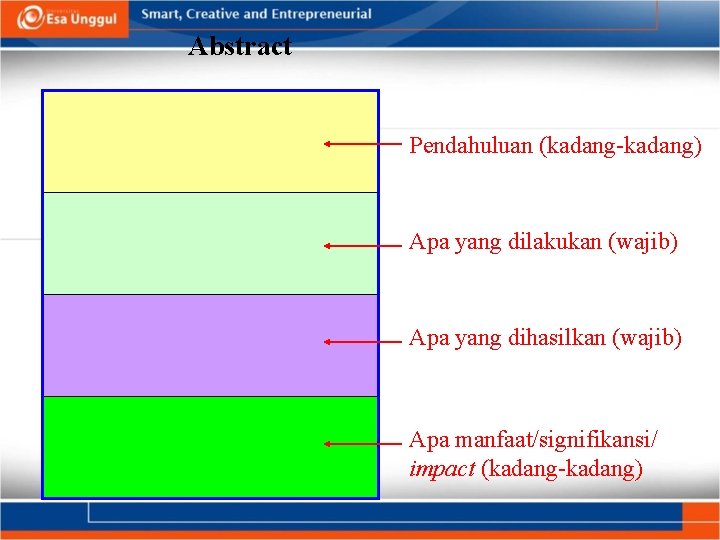Select the bright green bottom block
The image size is (720, 540).
210,447
